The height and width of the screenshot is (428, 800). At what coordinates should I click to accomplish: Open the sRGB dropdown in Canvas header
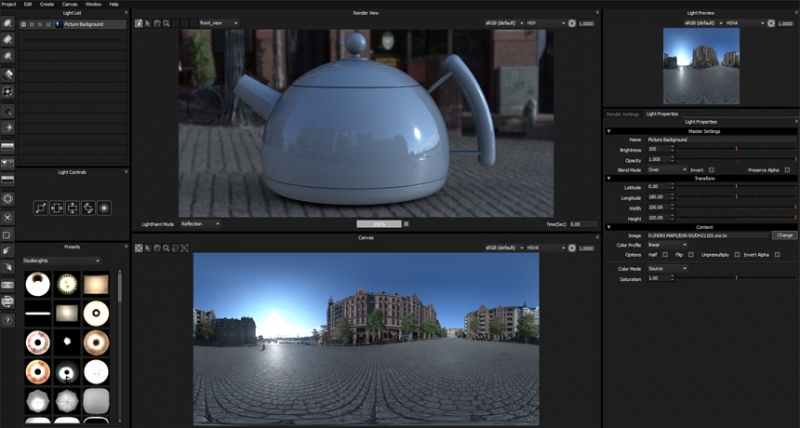504,248
